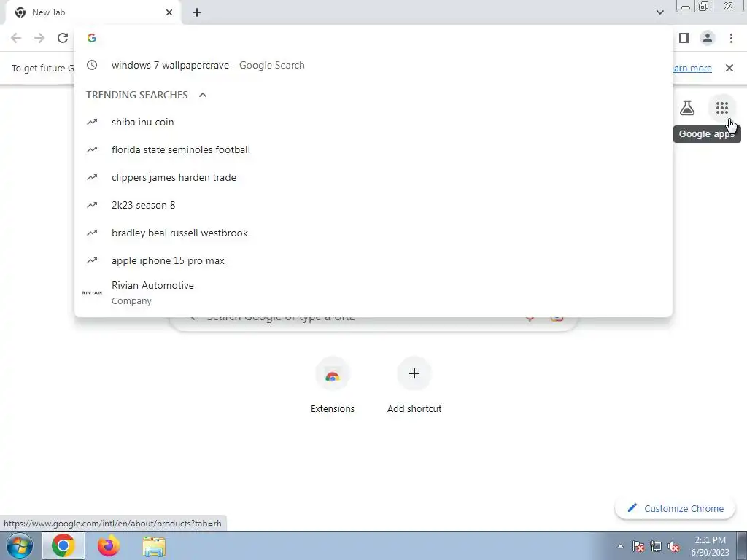Show hidden tray icons arrow
The height and width of the screenshot is (560, 747).
(620, 547)
